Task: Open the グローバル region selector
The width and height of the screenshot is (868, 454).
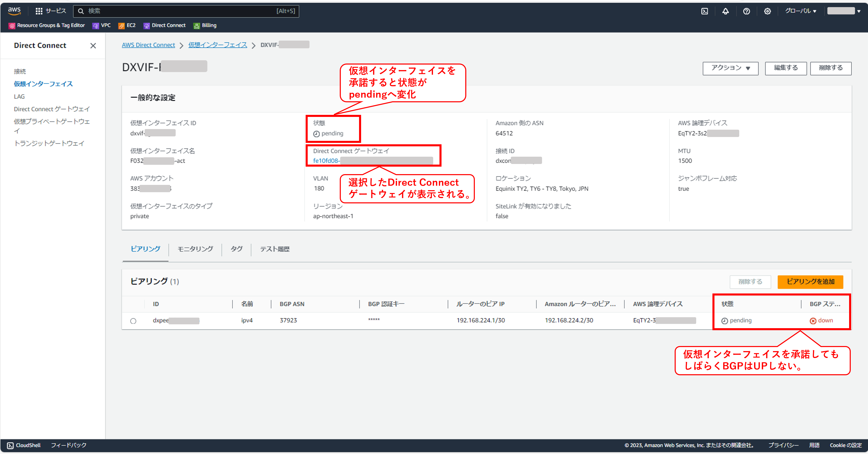Action: pyautogui.click(x=801, y=11)
